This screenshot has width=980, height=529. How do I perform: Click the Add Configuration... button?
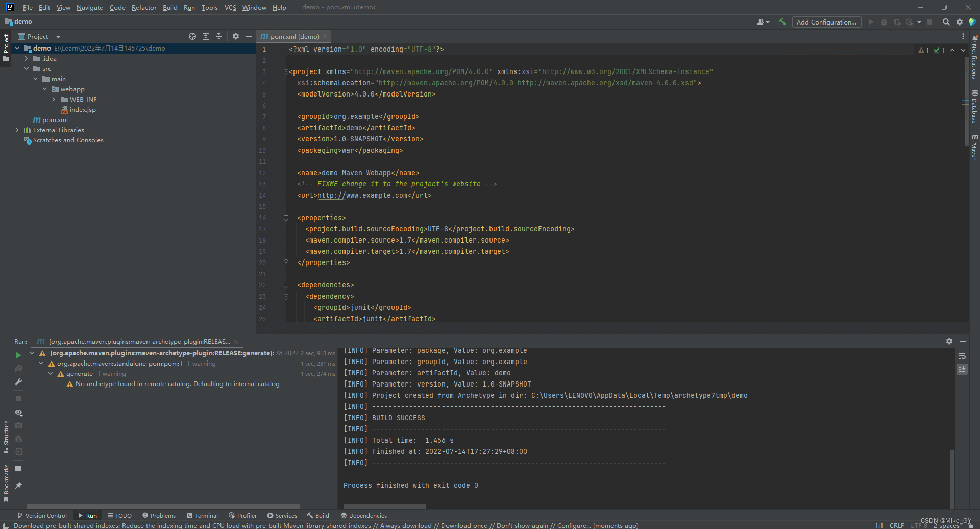click(826, 22)
